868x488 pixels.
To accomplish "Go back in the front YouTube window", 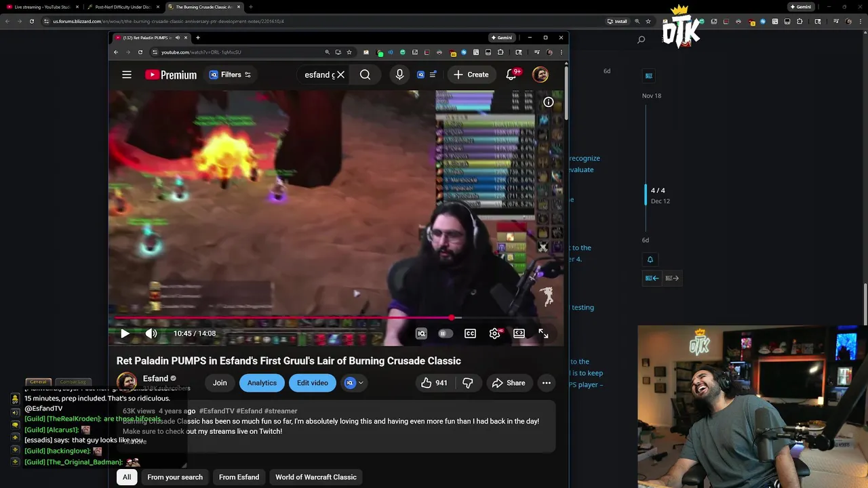I will point(116,52).
